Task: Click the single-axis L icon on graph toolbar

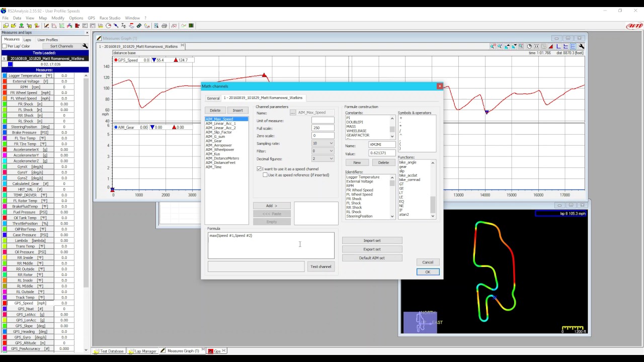Action: click(x=558, y=46)
